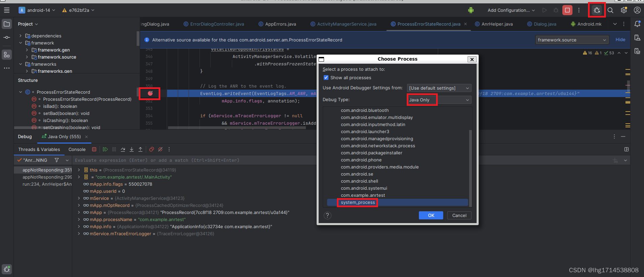Click the Pause Program icon
Screen dimensions: 644x277
click(114, 149)
